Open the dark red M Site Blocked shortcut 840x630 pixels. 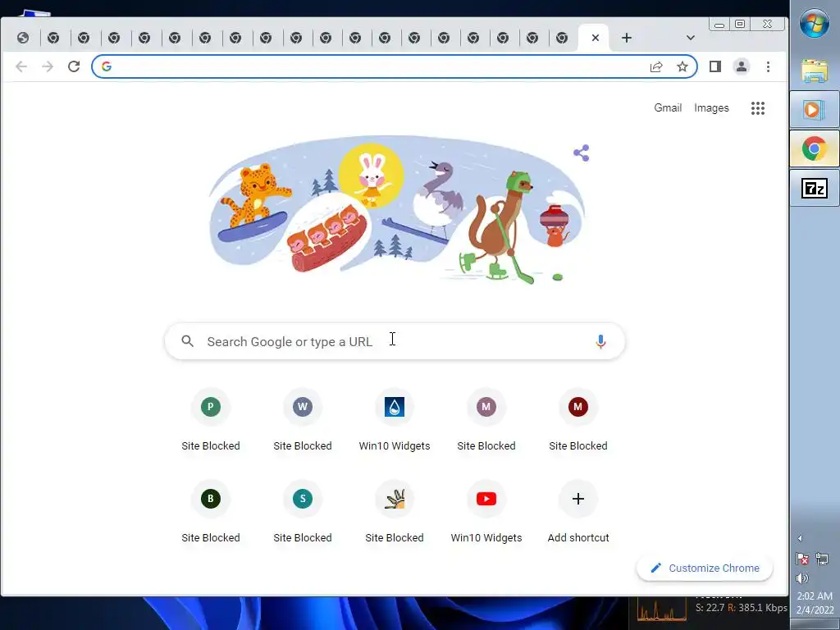(578, 421)
